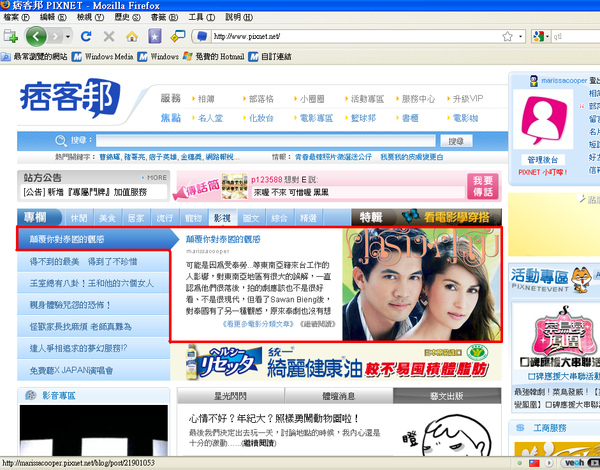Open the 相簿 service link

coord(206,99)
